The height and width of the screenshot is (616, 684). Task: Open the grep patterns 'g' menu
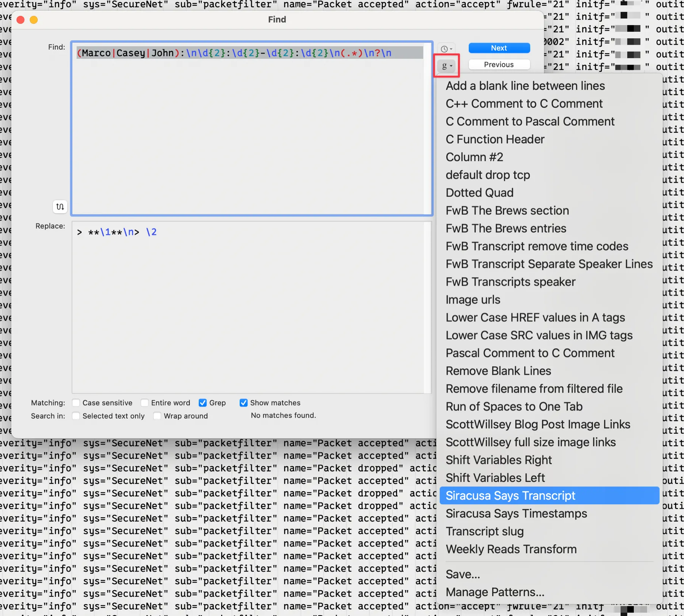coord(446,65)
